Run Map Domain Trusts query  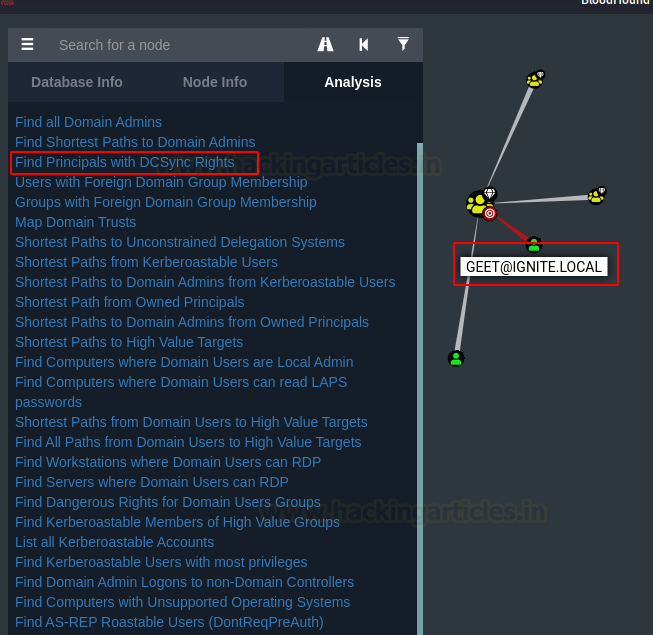pos(75,222)
